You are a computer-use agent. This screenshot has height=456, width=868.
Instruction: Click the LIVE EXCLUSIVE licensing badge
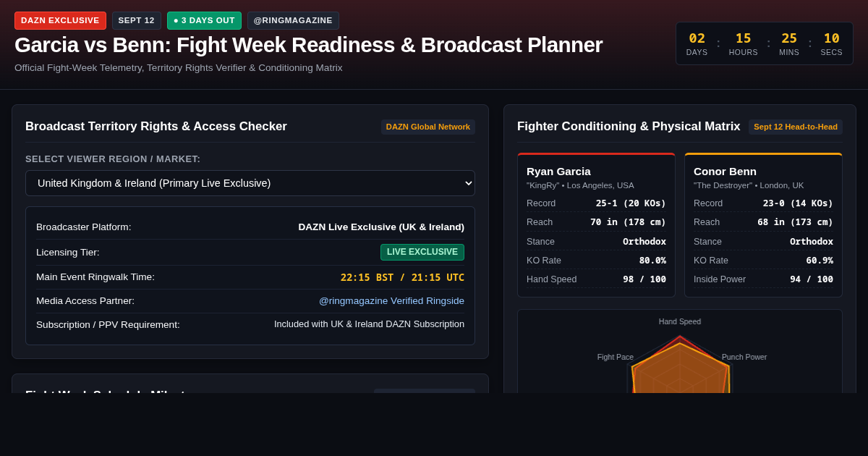pos(422,252)
